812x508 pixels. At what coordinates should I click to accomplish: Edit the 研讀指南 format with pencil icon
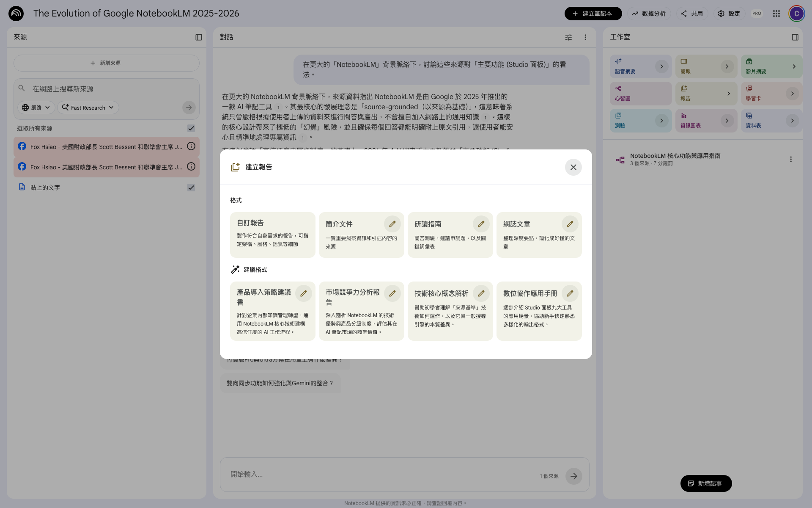point(481,224)
